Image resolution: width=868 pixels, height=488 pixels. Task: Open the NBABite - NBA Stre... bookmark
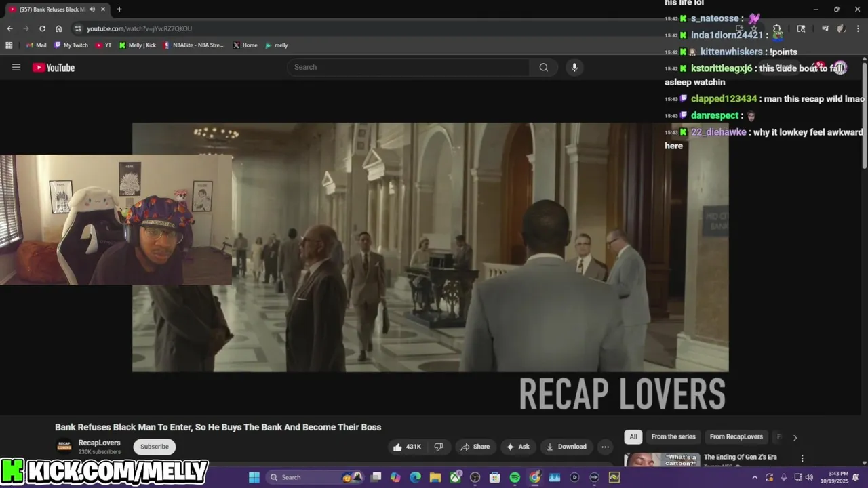click(193, 45)
